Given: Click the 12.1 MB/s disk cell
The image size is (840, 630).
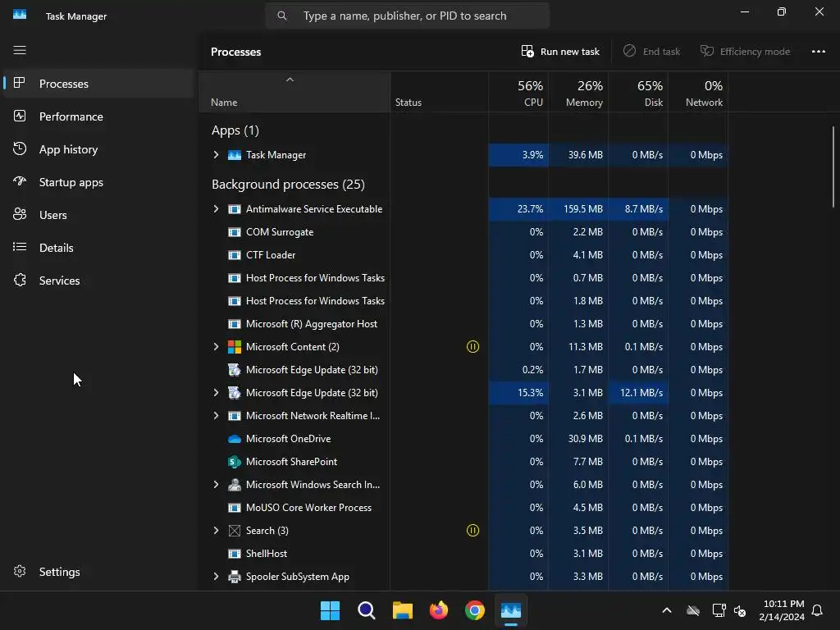Looking at the screenshot, I should [x=638, y=393].
